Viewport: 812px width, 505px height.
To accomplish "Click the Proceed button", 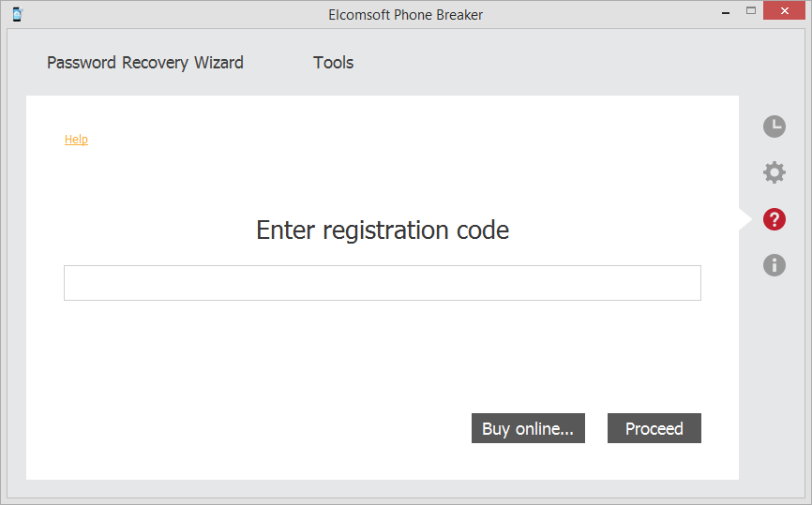I will tap(654, 428).
